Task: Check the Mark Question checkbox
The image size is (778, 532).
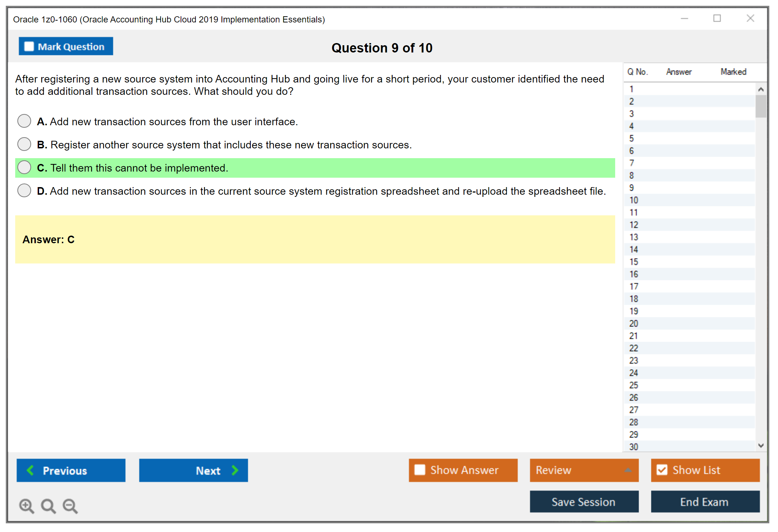Action: (29, 46)
